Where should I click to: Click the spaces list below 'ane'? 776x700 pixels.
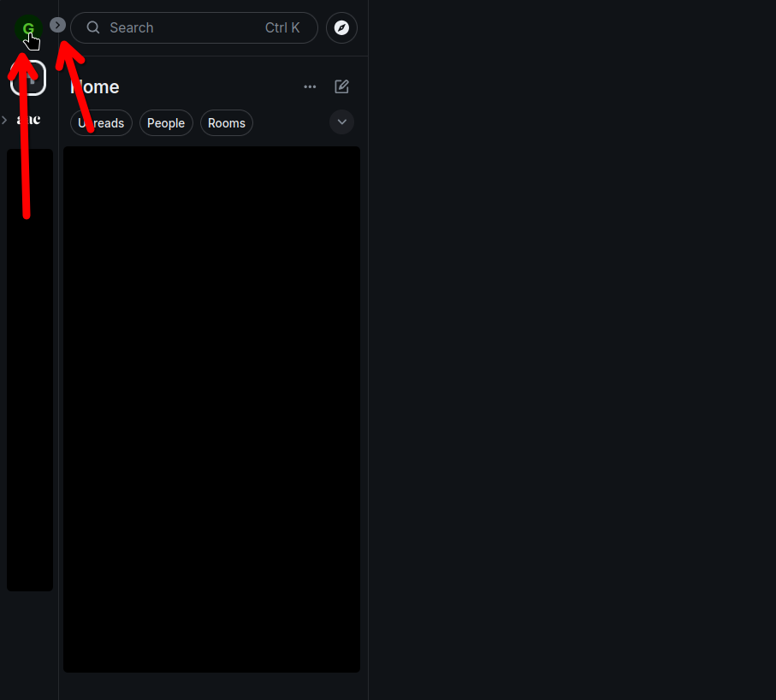tap(30, 370)
